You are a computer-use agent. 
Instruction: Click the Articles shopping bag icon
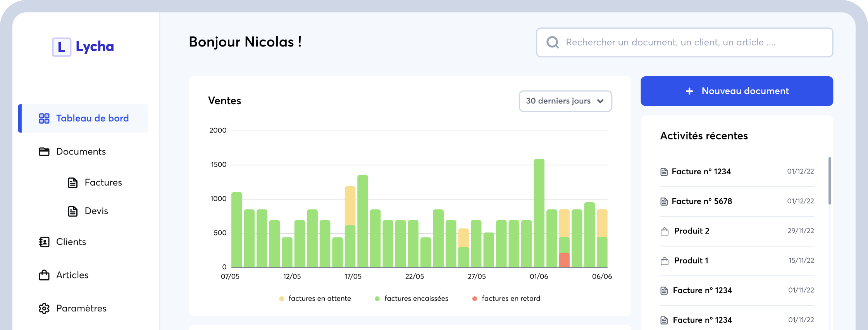click(x=44, y=275)
